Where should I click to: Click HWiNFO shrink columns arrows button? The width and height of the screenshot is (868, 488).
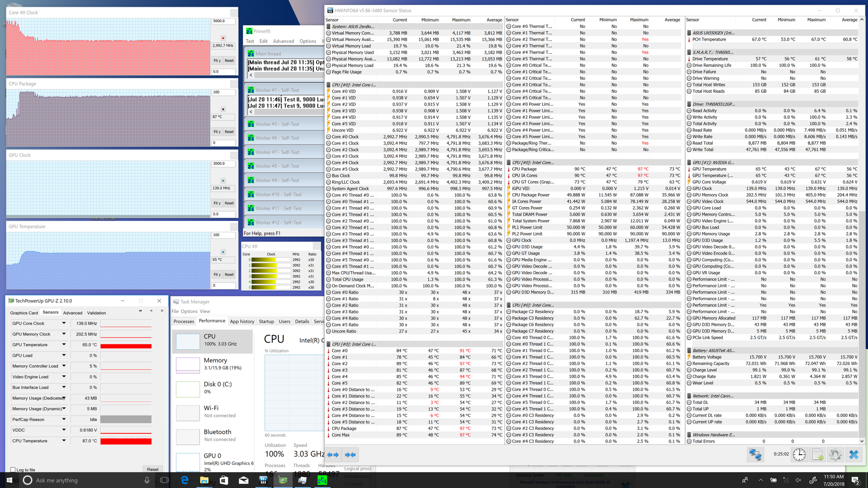coord(350,455)
